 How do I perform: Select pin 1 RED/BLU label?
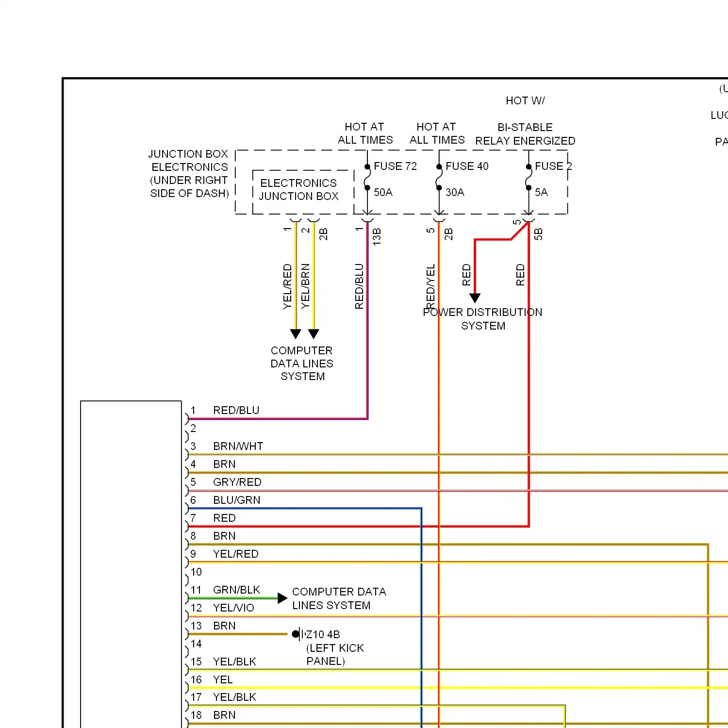coord(236,410)
